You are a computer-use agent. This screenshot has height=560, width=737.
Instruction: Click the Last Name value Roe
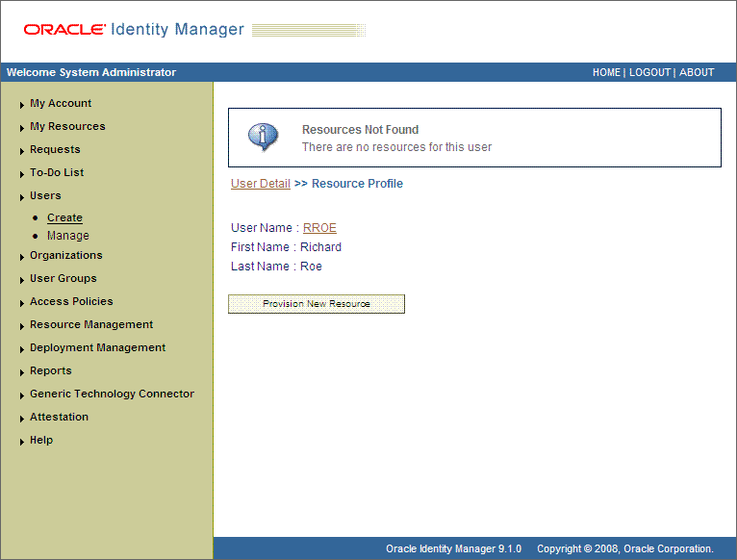point(311,267)
